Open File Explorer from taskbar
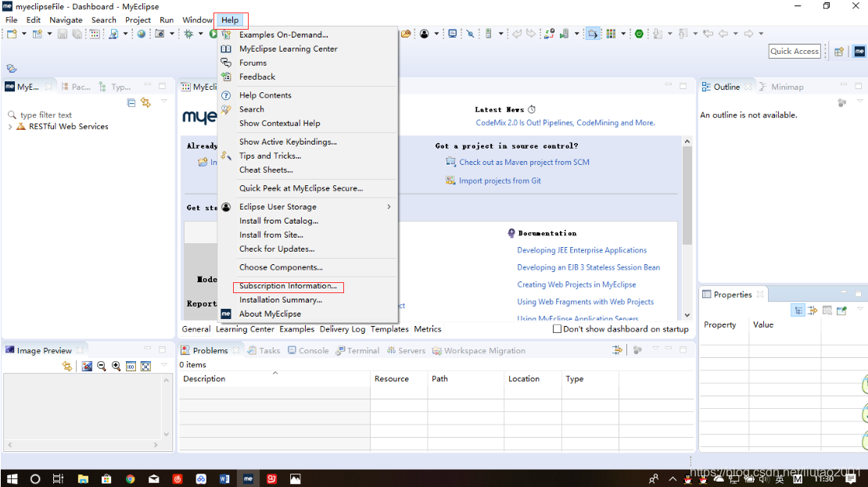 tap(83, 478)
